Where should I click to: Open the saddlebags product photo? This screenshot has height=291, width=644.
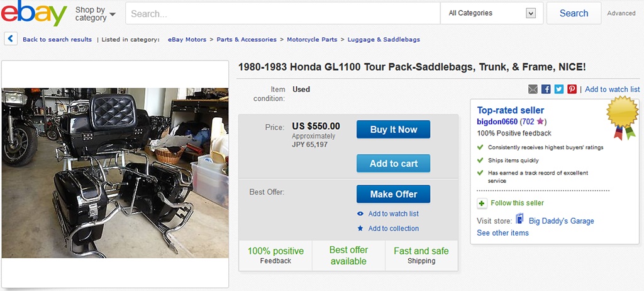pyautogui.click(x=115, y=173)
